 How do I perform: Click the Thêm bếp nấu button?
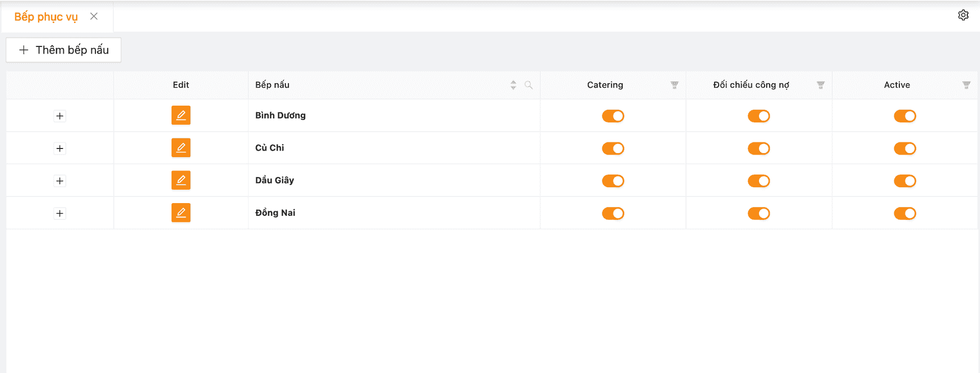(x=64, y=50)
